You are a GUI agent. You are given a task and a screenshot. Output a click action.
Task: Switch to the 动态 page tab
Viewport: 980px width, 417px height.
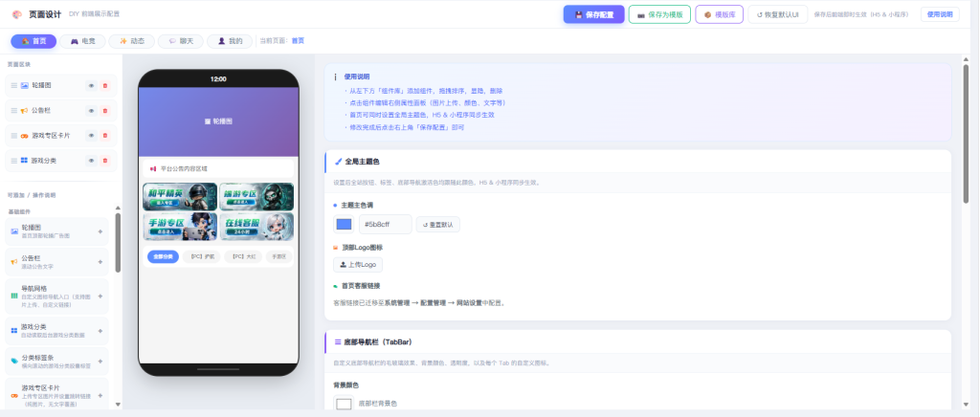(x=131, y=41)
